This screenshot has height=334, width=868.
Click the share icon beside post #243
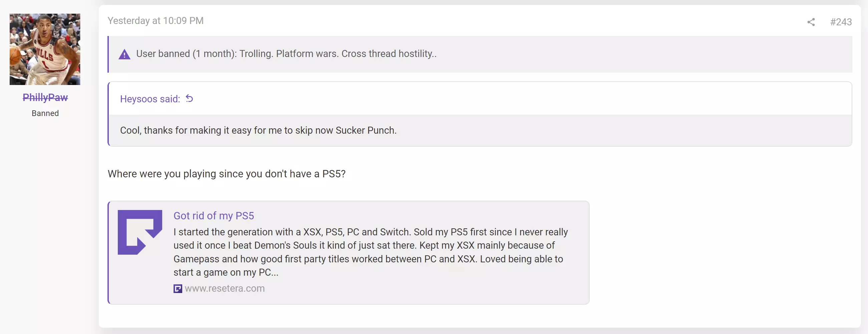pyautogui.click(x=811, y=22)
